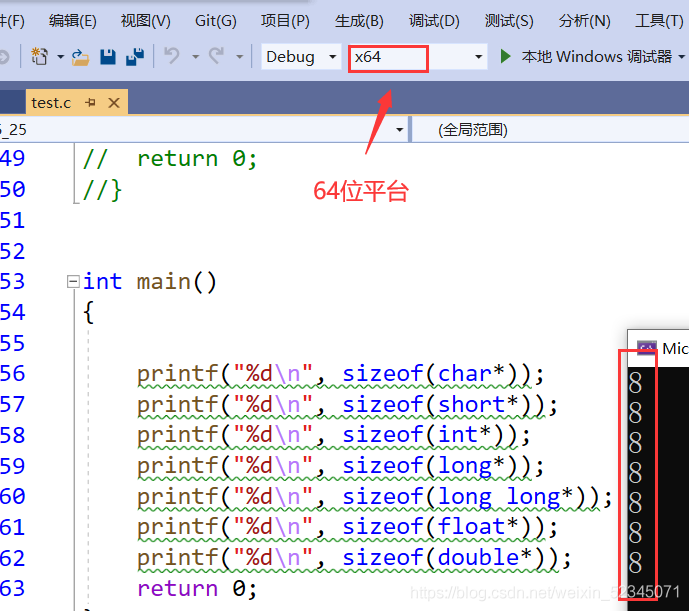Image resolution: width=689 pixels, height=611 pixels.
Task: Save the current file with the floppy icon
Action: point(108,57)
